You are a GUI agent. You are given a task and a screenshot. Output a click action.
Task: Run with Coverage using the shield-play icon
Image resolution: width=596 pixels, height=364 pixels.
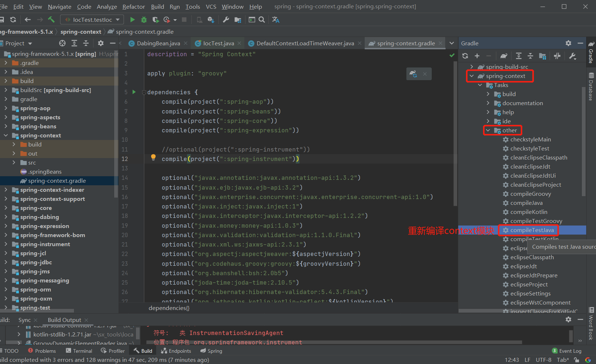pos(156,20)
